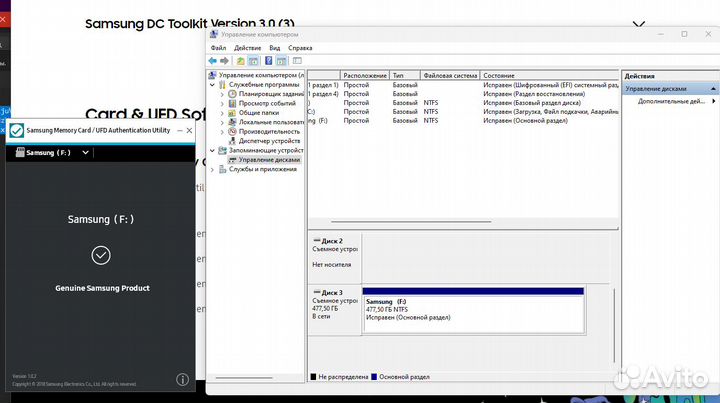
Task: Open the Справка menu
Action: coord(300,48)
